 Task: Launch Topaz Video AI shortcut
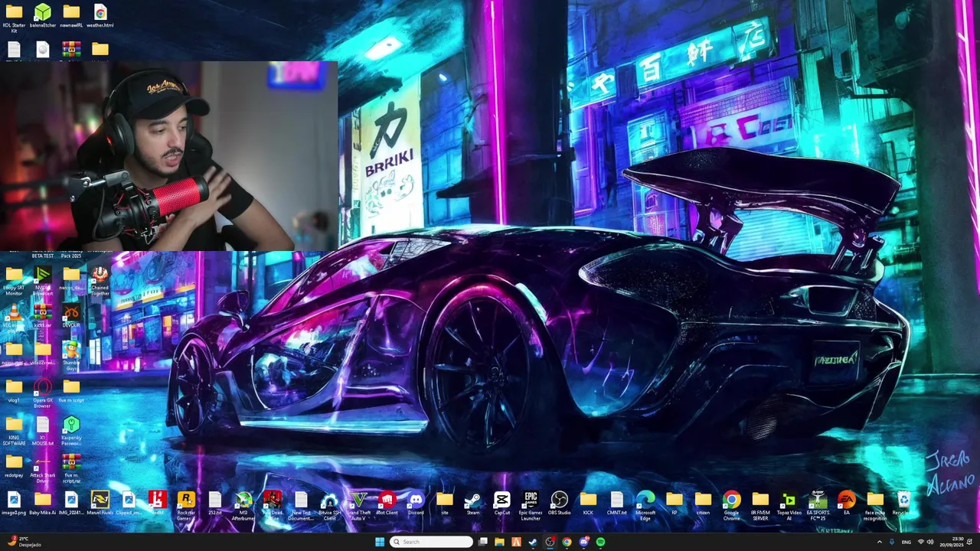[x=789, y=505]
